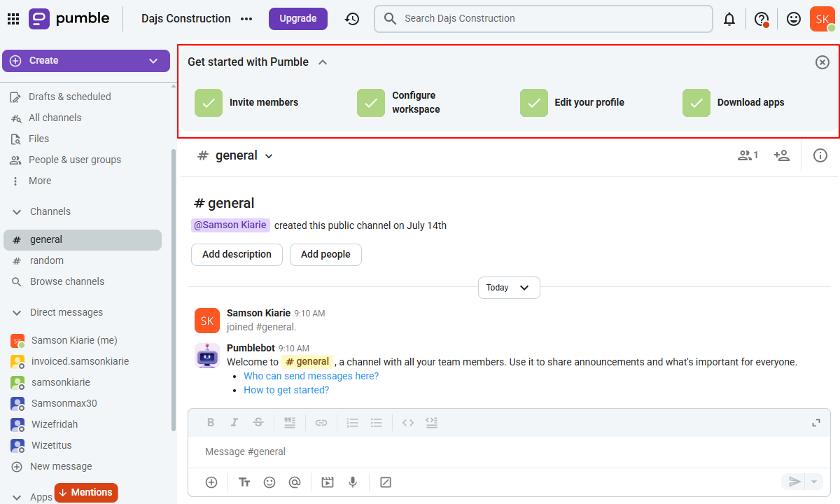Expand the message editor

pos(815,423)
